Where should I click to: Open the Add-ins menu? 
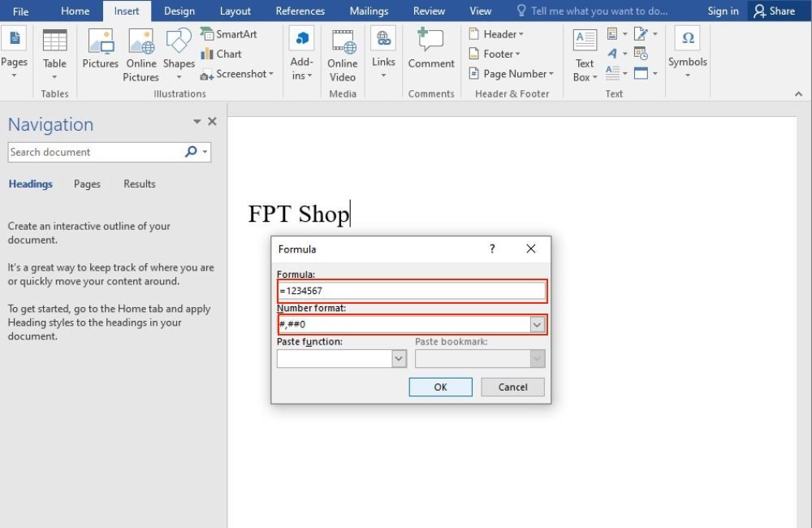pyautogui.click(x=301, y=54)
